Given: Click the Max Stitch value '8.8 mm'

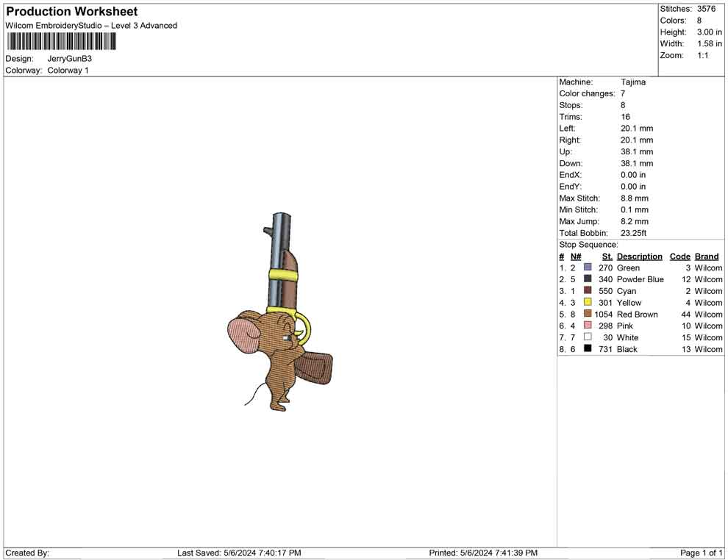Looking at the screenshot, I should [635, 198].
